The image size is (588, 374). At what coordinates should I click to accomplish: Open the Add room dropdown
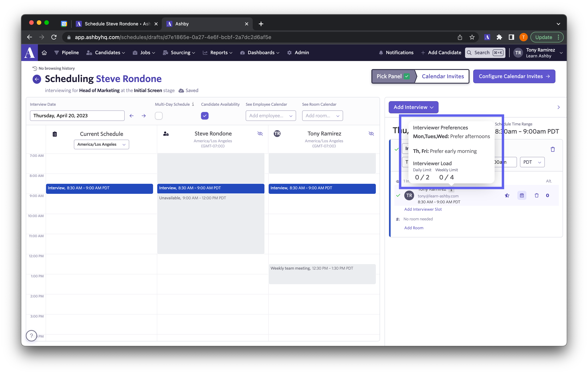(322, 116)
